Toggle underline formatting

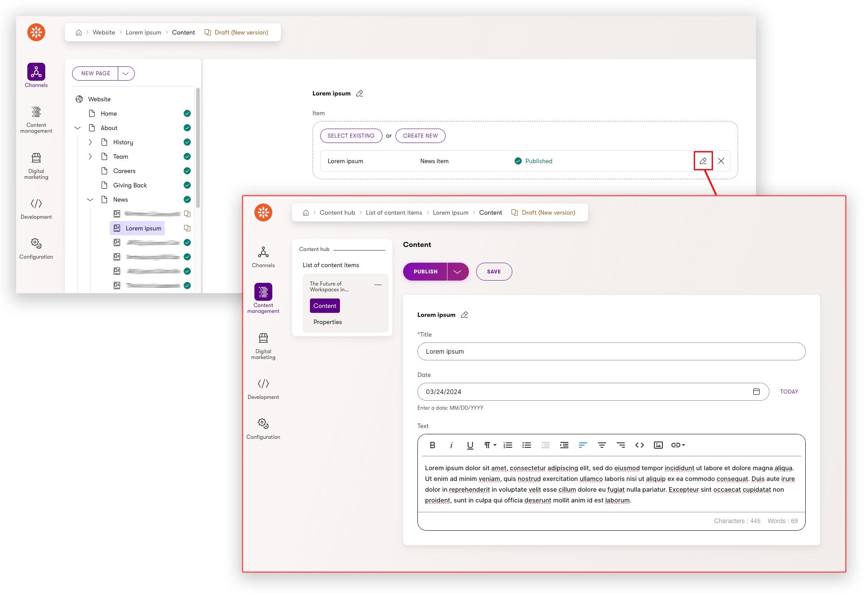pyautogui.click(x=469, y=445)
